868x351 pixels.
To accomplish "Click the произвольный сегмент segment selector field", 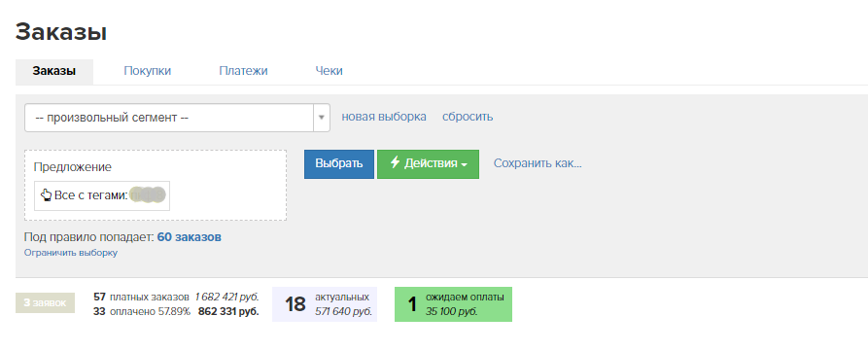I will (x=177, y=118).
